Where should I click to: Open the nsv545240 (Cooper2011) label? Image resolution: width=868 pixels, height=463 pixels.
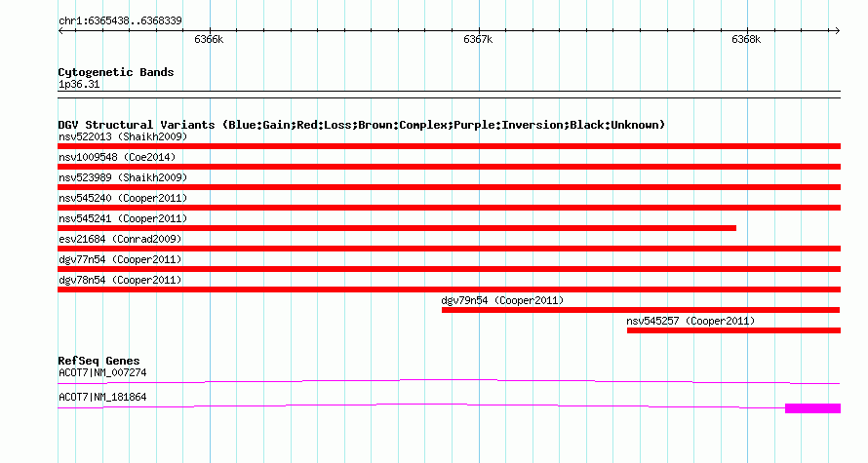tap(123, 198)
